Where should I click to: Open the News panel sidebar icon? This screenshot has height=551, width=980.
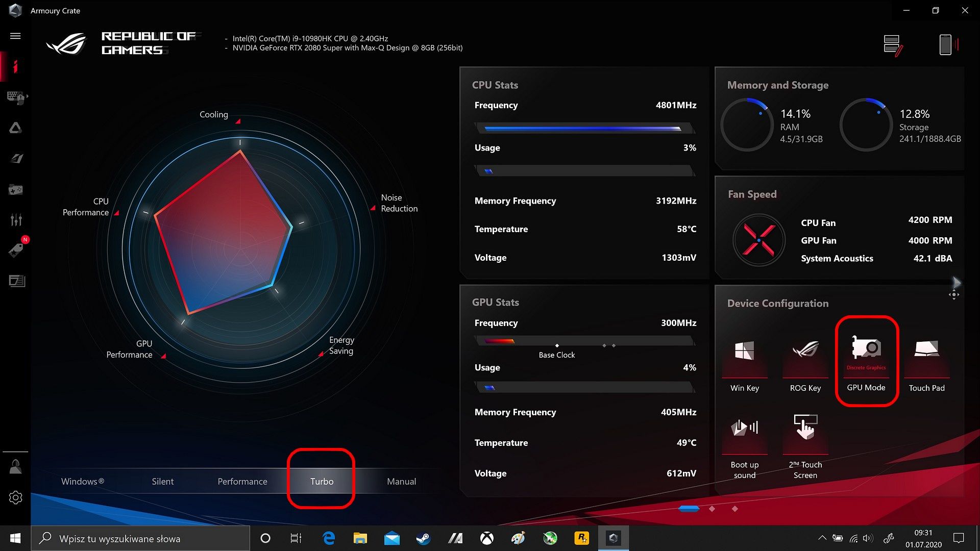point(16,281)
